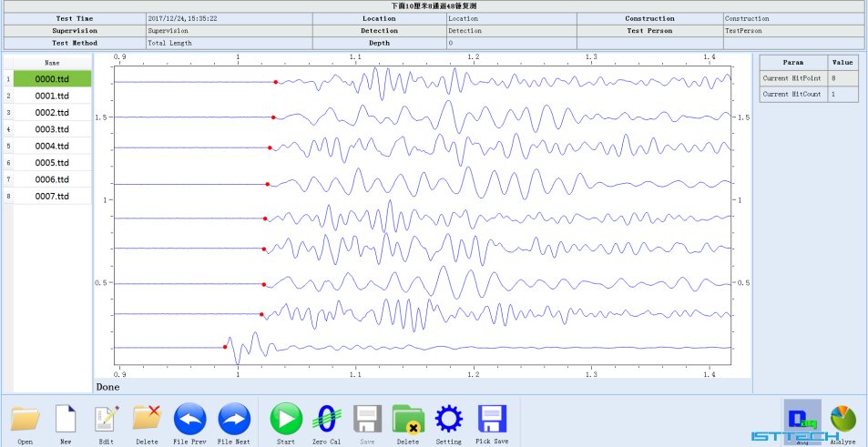Select file 0003.ttd in the list
The image size is (868, 447).
point(52,129)
